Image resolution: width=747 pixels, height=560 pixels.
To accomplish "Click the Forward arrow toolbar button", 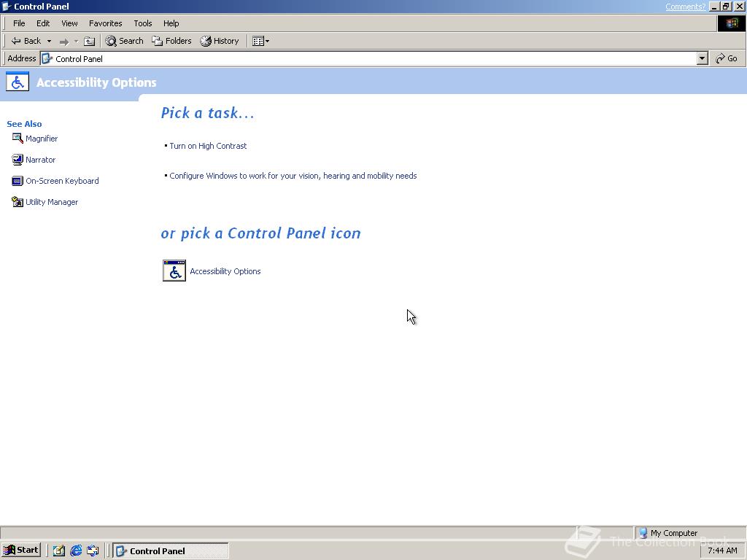I will 64,42.
